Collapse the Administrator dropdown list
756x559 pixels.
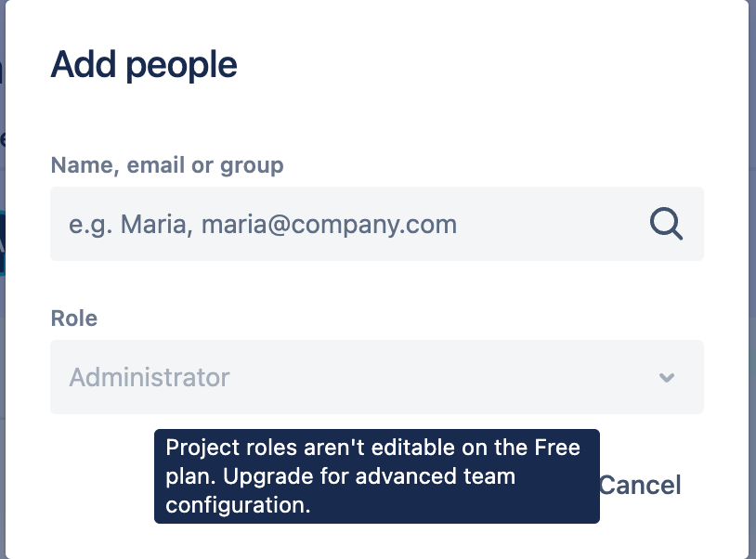pyautogui.click(x=665, y=377)
